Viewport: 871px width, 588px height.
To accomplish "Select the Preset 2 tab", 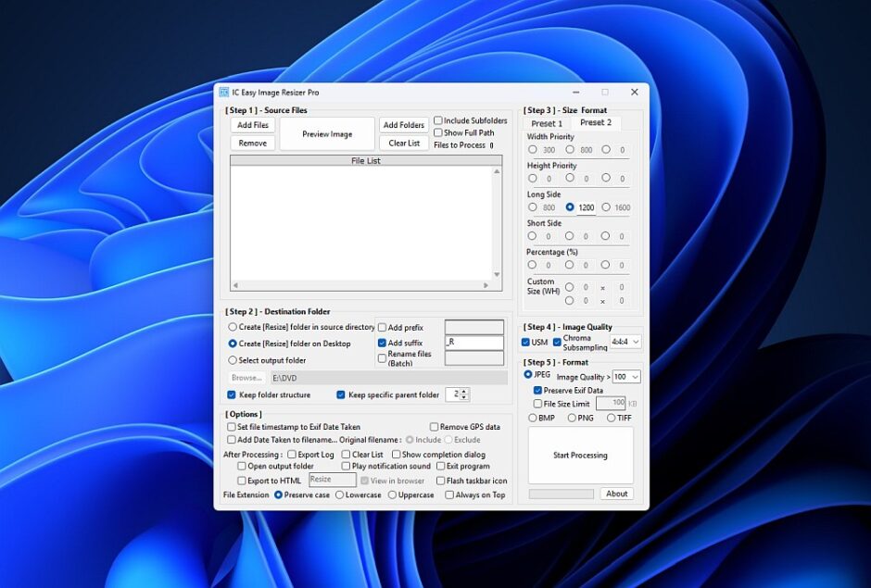I will (596, 122).
